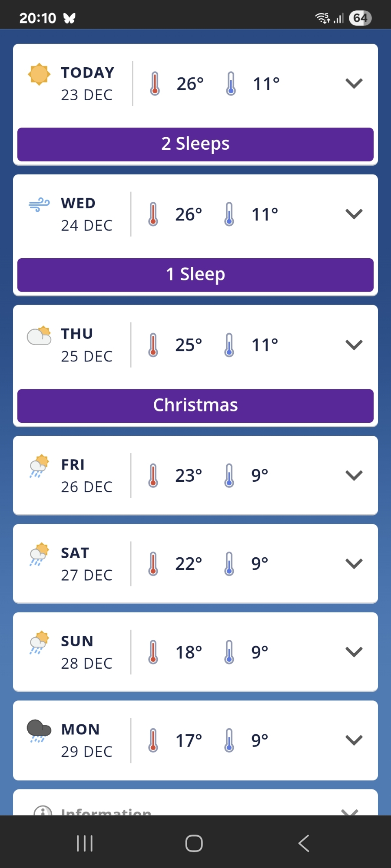Tap the shower icon for Saturday 27 Dec
This screenshot has width=391, height=868.
(x=39, y=554)
